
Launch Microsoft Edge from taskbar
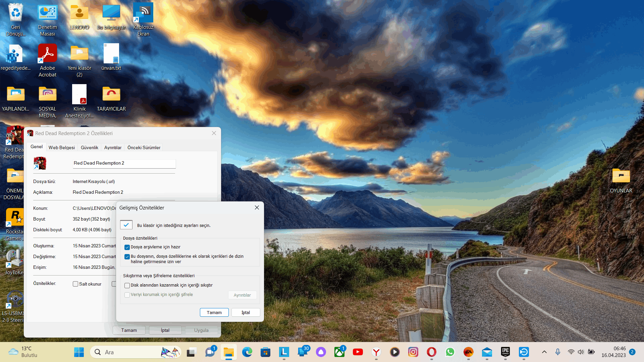(247, 352)
